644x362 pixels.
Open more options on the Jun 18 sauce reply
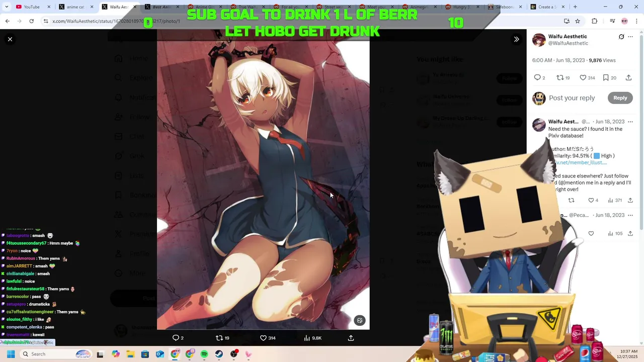[x=630, y=122]
